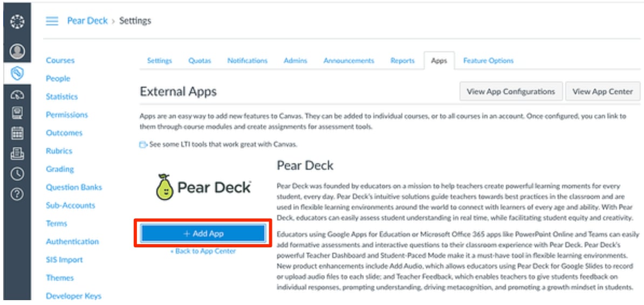Click the Settings breadcrumb text
The image size is (644, 305).
[135, 20]
